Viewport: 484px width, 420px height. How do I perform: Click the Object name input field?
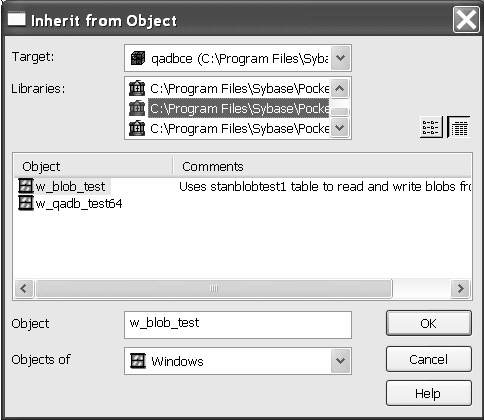[x=238, y=325]
